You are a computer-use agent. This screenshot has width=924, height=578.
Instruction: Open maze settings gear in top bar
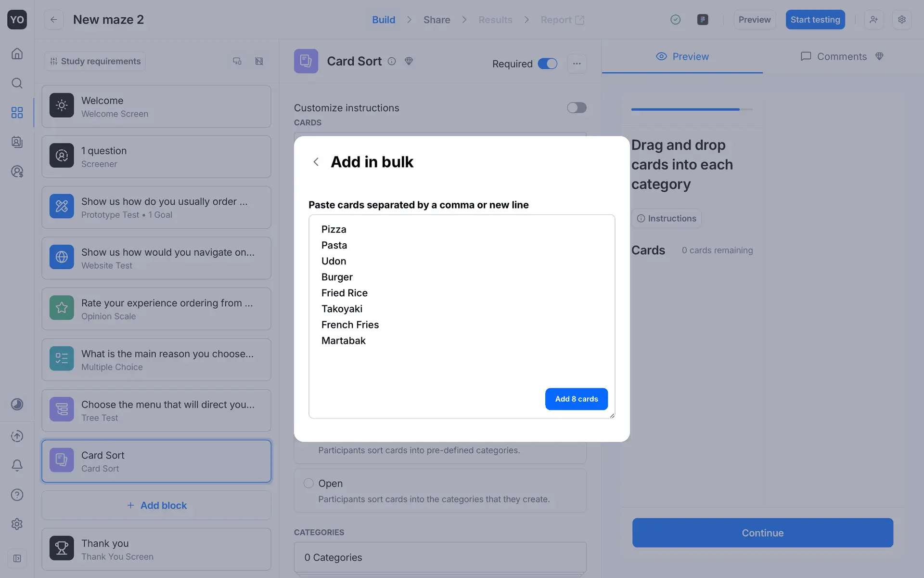tap(901, 20)
